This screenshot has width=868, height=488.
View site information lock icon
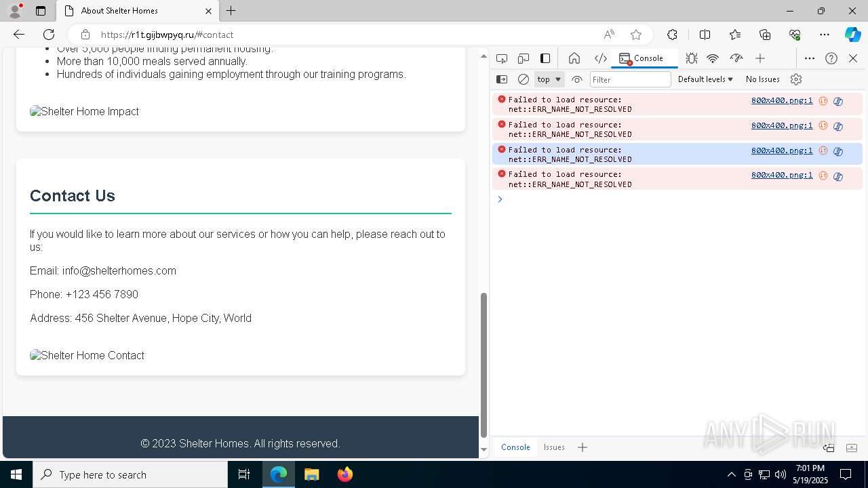[x=85, y=35]
